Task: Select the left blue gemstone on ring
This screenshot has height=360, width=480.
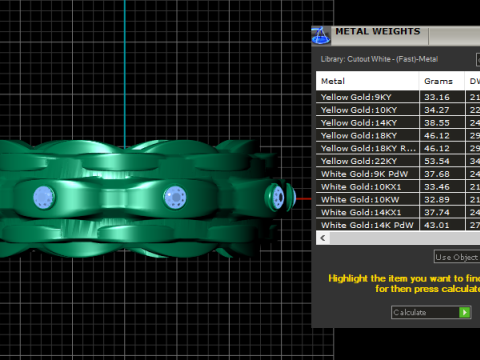Action: coord(44,197)
